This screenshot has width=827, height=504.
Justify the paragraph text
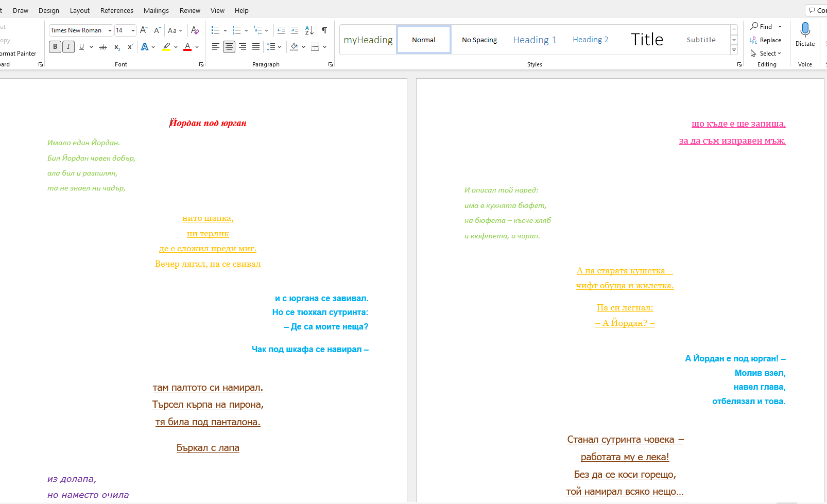tap(256, 47)
